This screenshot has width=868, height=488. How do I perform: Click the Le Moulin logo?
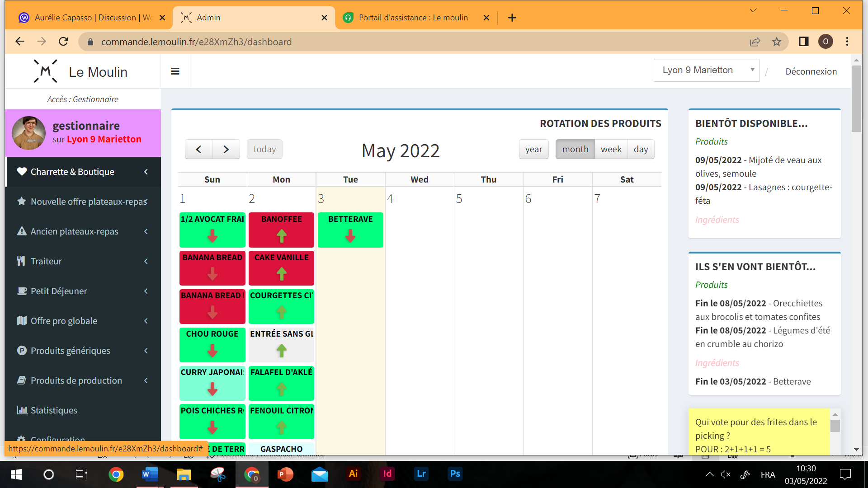click(x=46, y=71)
